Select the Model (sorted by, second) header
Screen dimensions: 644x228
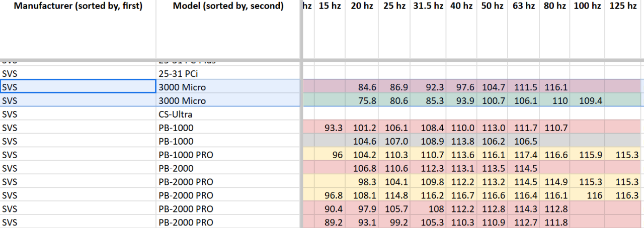tap(228, 29)
